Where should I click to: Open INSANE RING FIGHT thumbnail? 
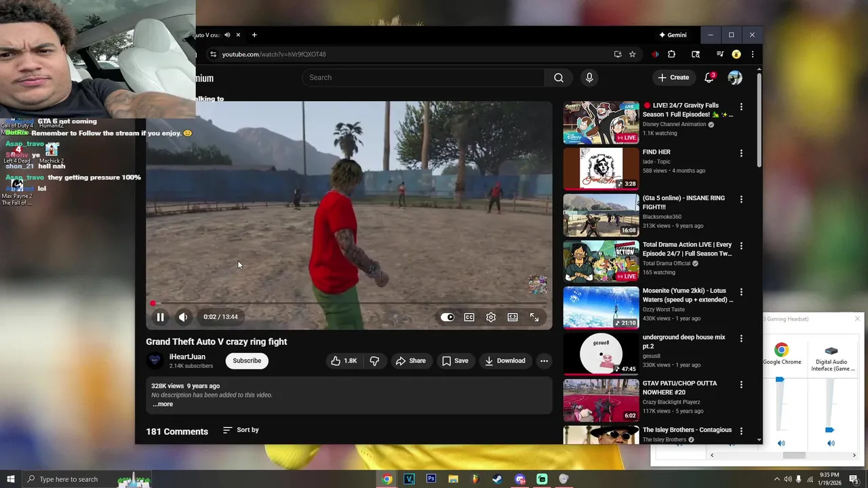601,216
